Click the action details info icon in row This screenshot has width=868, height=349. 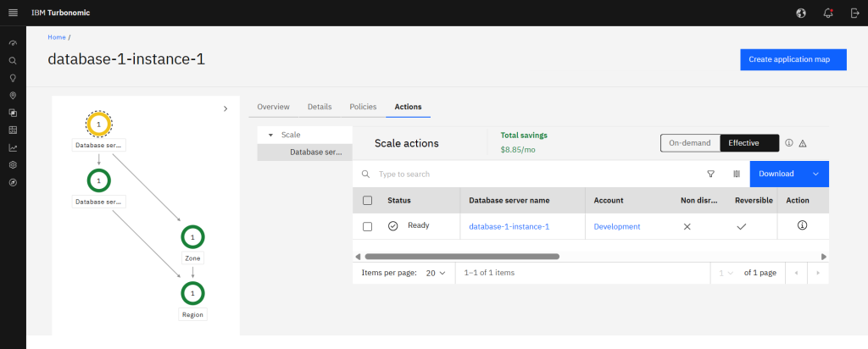(802, 225)
